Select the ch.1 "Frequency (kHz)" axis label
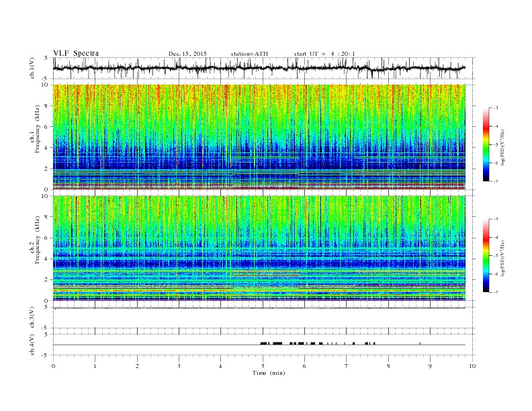This screenshot has height=411, width=532. 37,129
